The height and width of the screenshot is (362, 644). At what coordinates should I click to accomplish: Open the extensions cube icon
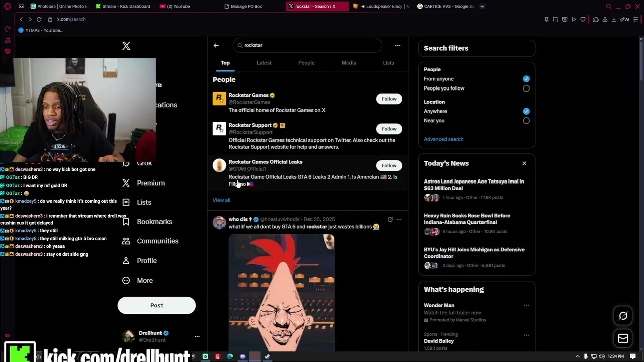tap(596, 19)
